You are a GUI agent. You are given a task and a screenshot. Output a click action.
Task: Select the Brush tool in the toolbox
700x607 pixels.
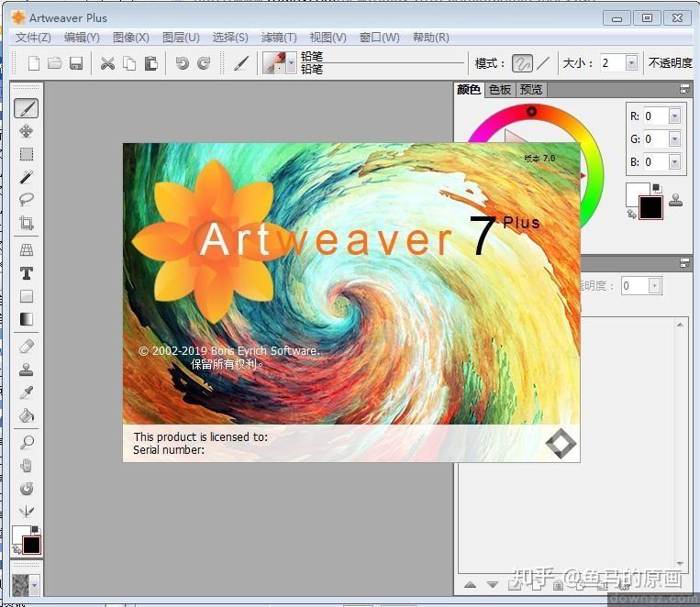[27, 108]
